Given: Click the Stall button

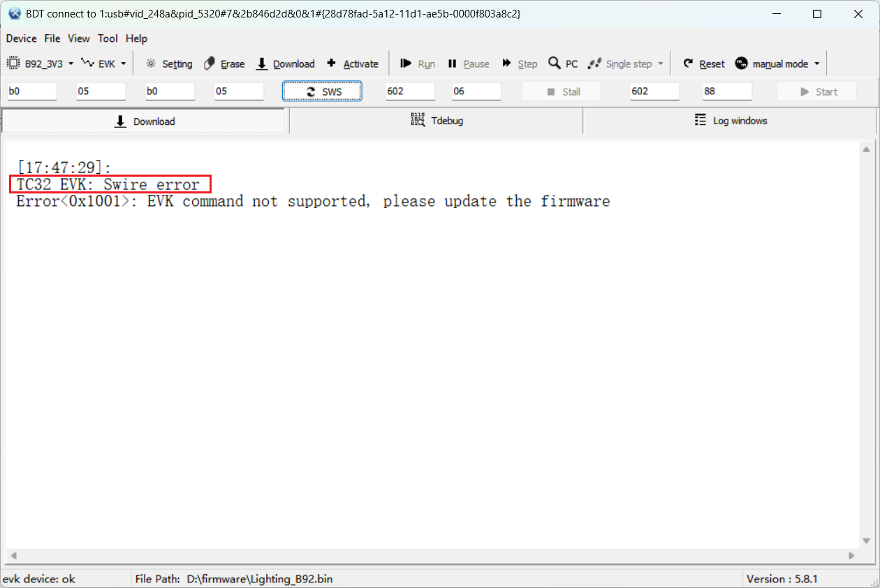Looking at the screenshot, I should click(562, 91).
